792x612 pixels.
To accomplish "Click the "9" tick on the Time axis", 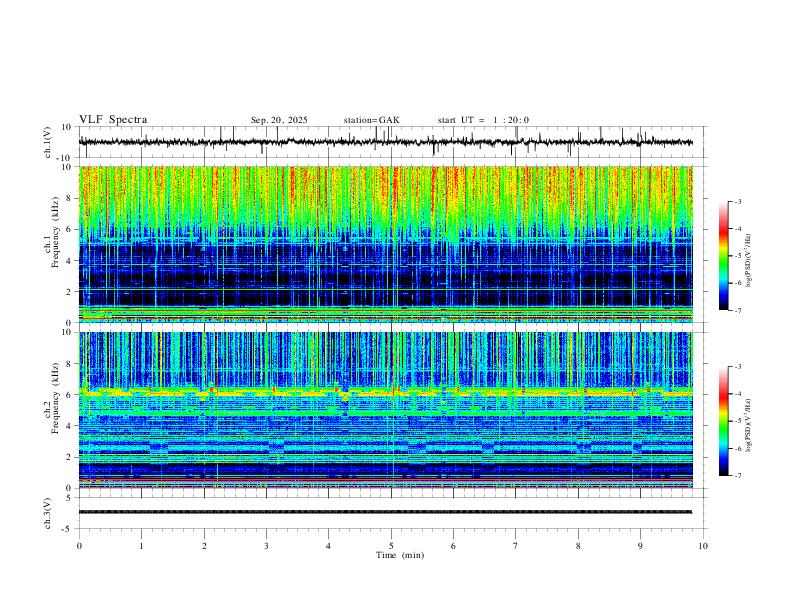I will click(640, 546).
